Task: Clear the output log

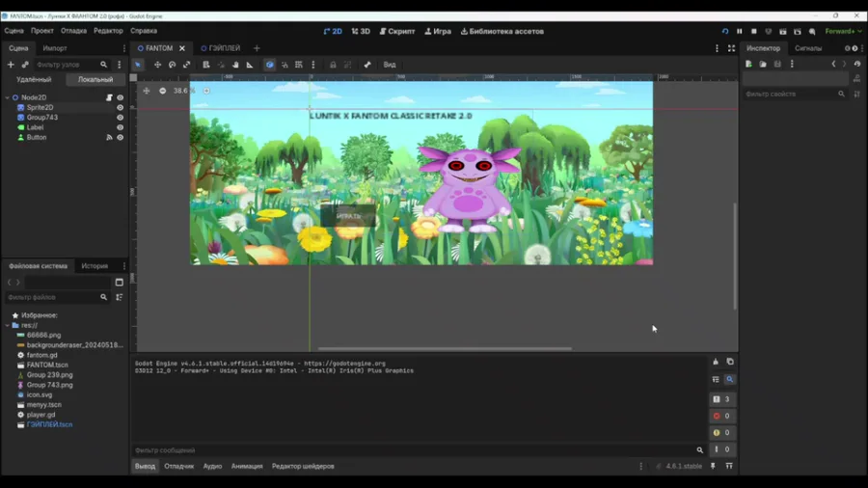Action: [716, 362]
